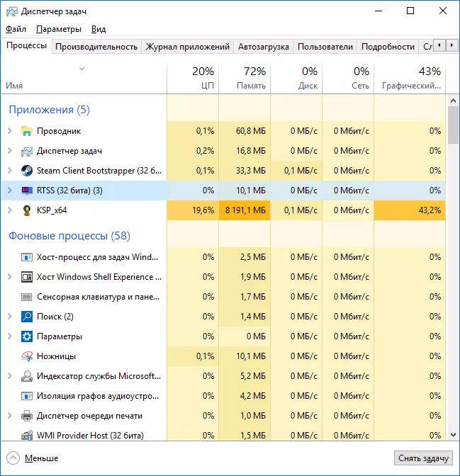Sort by the ЦП column header

pyautogui.click(x=193, y=78)
